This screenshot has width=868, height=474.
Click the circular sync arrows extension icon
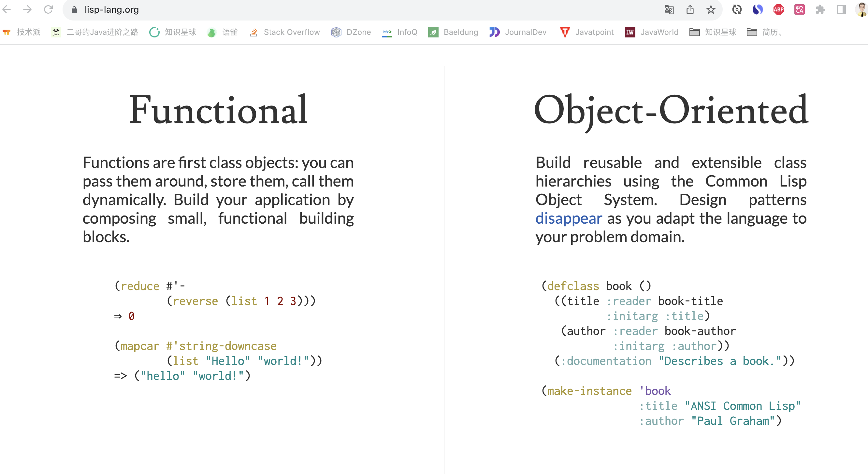click(737, 9)
